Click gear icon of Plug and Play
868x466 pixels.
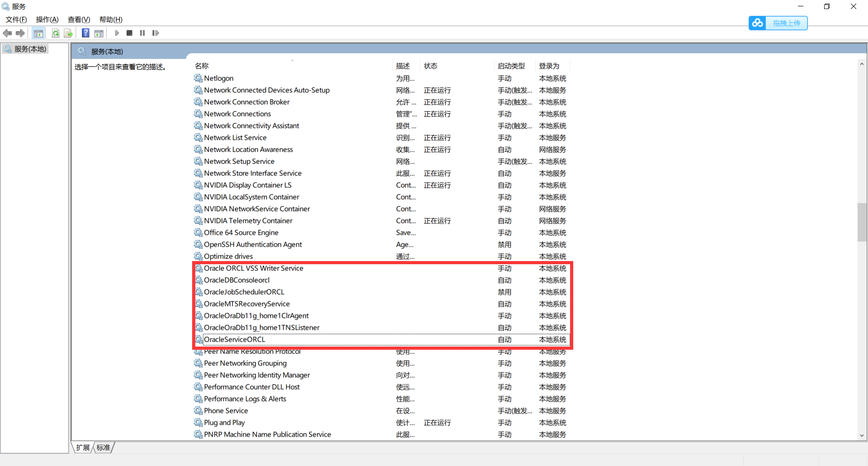click(198, 422)
